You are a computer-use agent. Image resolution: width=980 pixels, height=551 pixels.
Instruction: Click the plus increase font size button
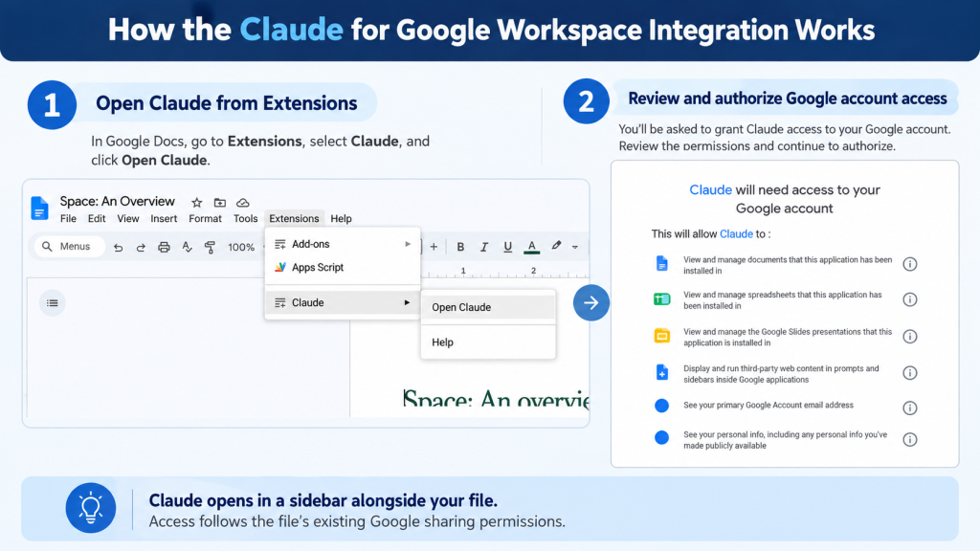(434, 247)
